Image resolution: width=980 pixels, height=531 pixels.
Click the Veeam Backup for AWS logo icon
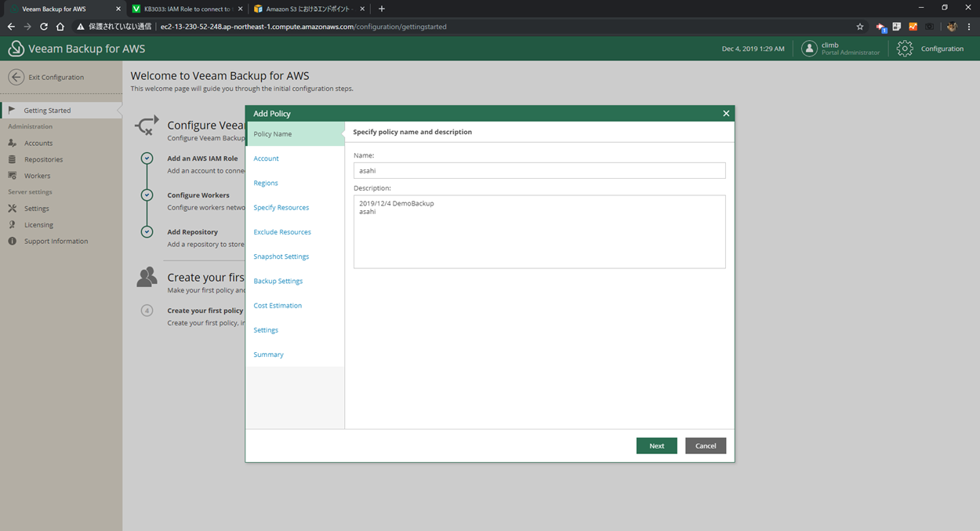click(x=16, y=49)
